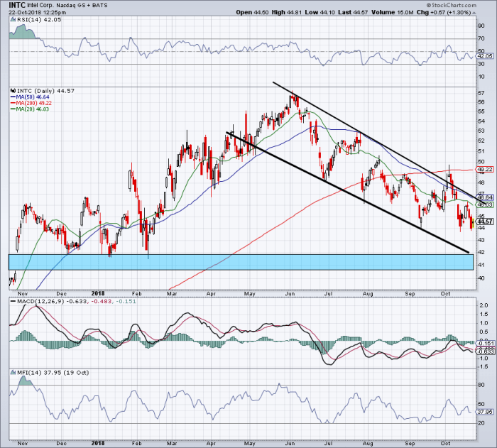This screenshot has height=448, width=497.
Task: Click the 22-Oct-2018 12:25pm timestamp
Action: click(38, 12)
